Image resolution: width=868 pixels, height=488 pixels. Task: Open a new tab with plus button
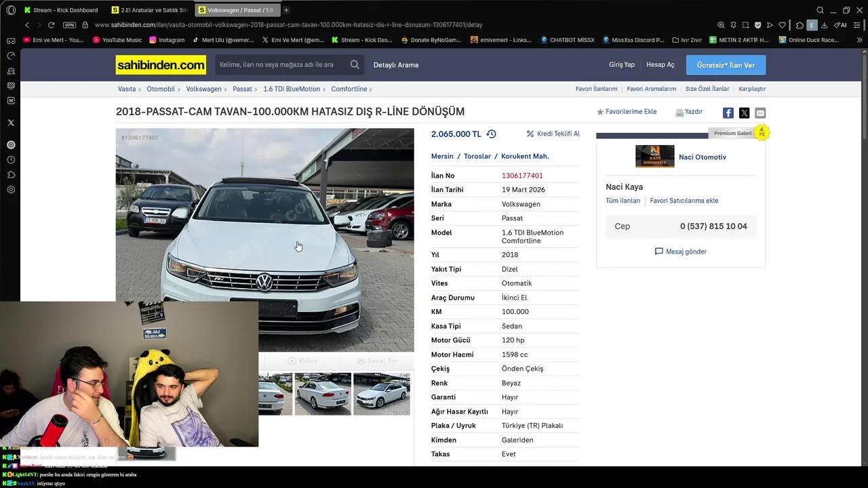coord(286,10)
